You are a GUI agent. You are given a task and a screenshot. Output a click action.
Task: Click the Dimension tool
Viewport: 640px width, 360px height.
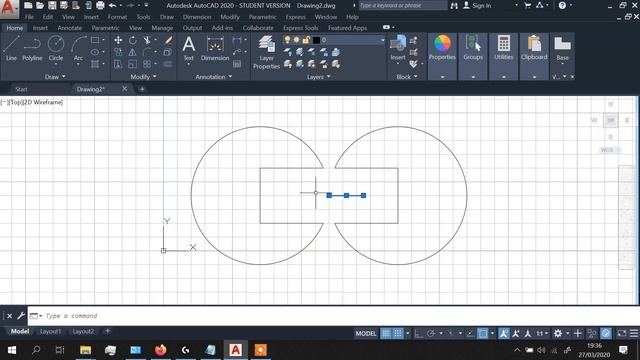click(x=215, y=48)
